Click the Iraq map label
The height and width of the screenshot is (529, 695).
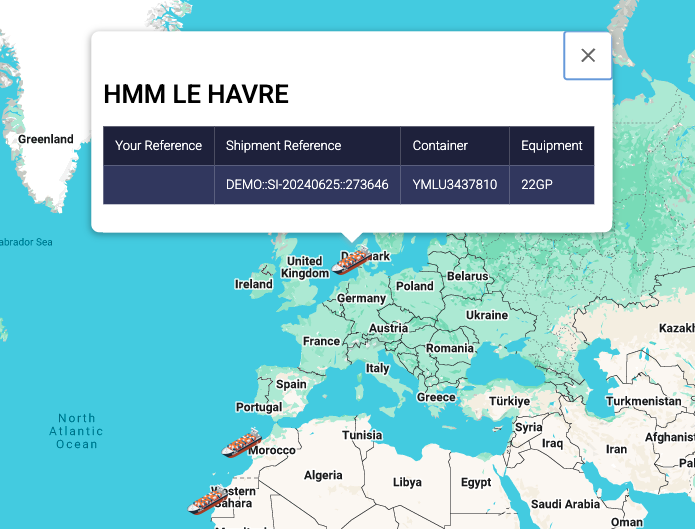552,443
